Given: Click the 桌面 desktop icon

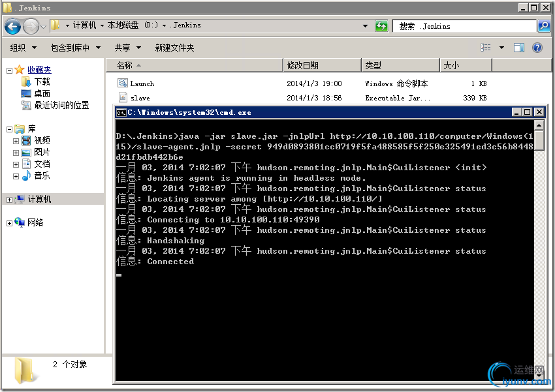Looking at the screenshot, I should (26, 94).
